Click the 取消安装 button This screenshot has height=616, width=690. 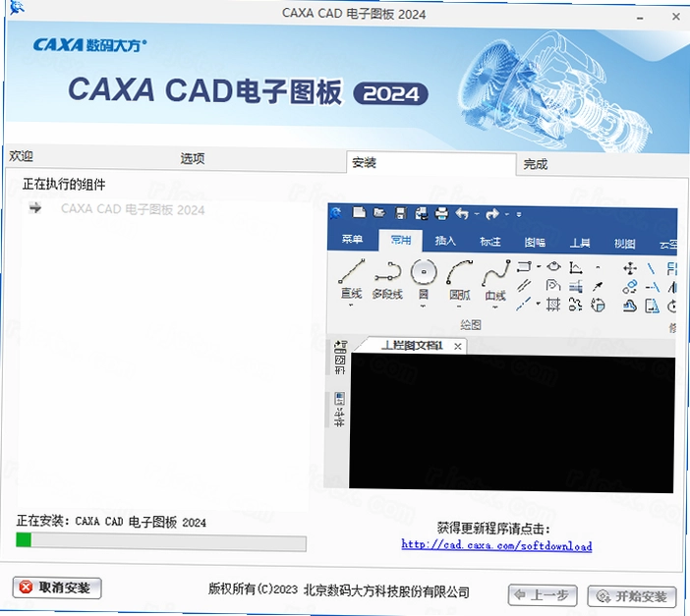click(57, 588)
